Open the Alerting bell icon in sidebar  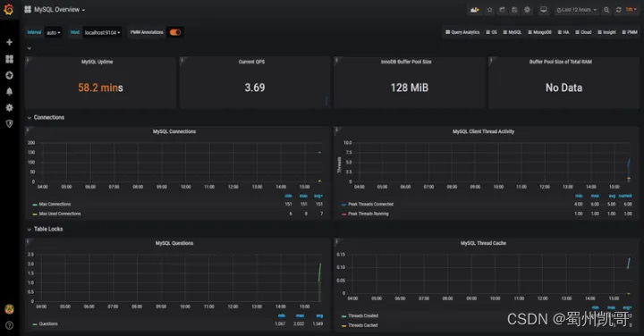9,91
